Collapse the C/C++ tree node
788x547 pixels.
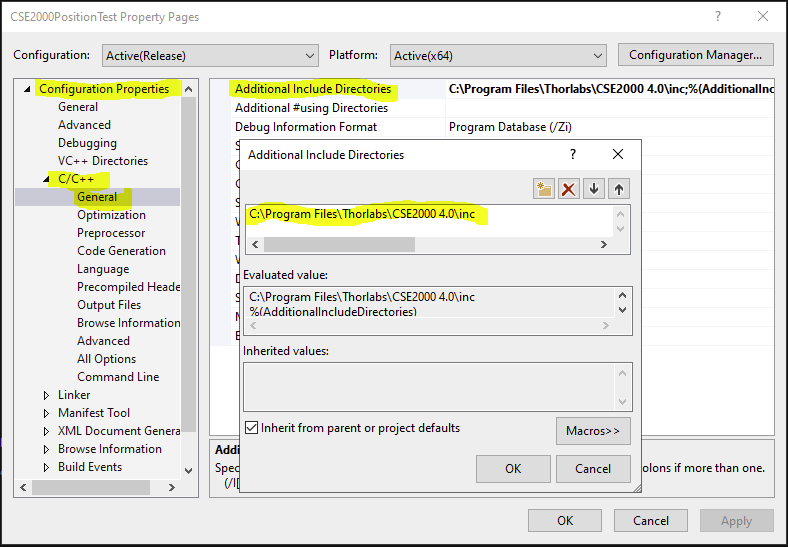[46, 179]
